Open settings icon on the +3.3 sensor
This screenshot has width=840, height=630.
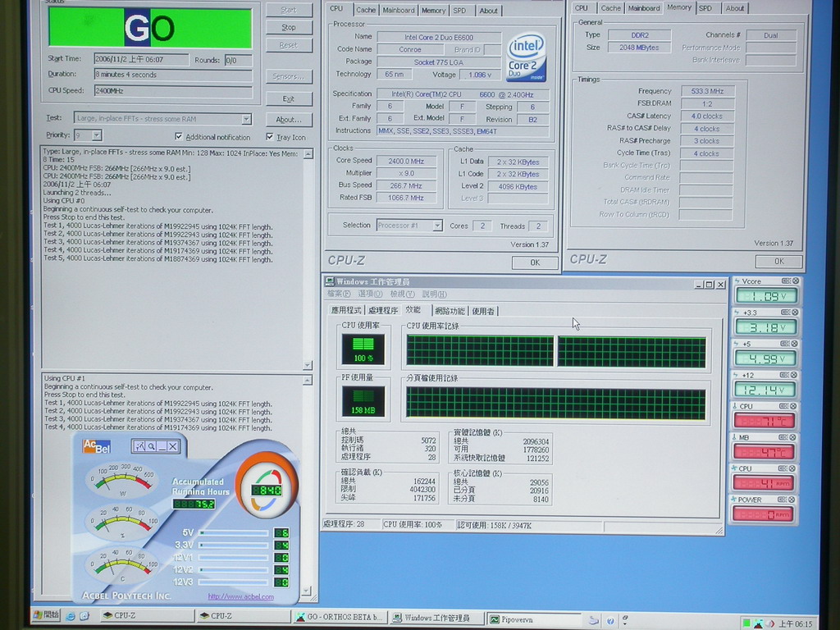tap(786, 312)
